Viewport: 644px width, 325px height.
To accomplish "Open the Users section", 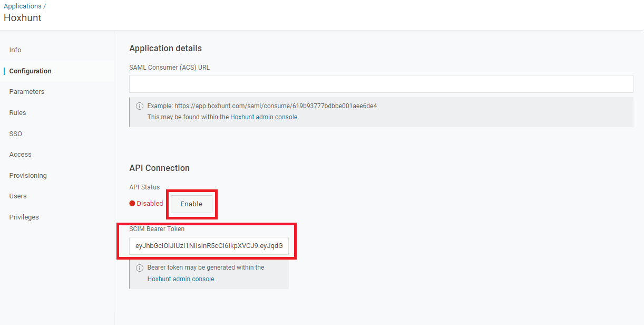I will tap(18, 196).
